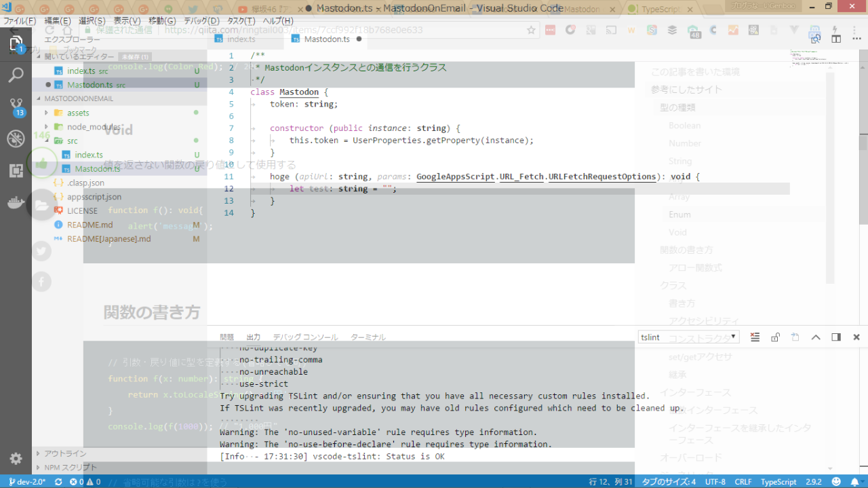This screenshot has height=488, width=868.
Task: Open the Manage gear icon
Action: (x=16, y=458)
